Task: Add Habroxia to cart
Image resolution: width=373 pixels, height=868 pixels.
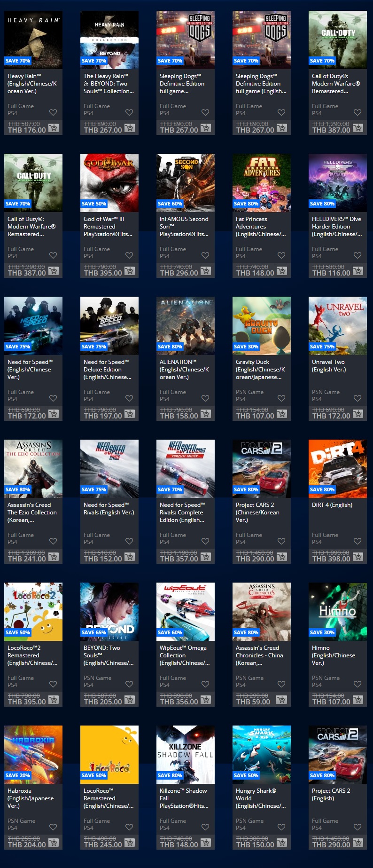Action: [x=54, y=843]
